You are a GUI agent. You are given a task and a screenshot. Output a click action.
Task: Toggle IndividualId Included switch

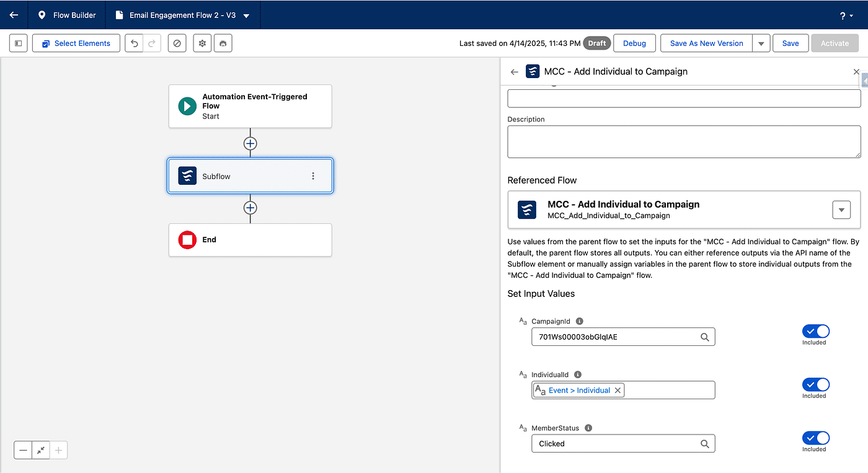(x=815, y=384)
